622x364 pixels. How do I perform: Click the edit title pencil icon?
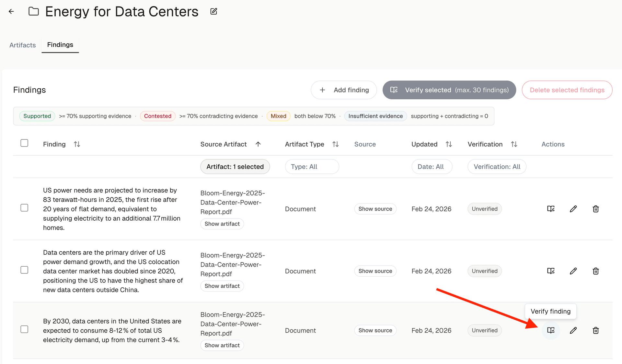tap(213, 12)
